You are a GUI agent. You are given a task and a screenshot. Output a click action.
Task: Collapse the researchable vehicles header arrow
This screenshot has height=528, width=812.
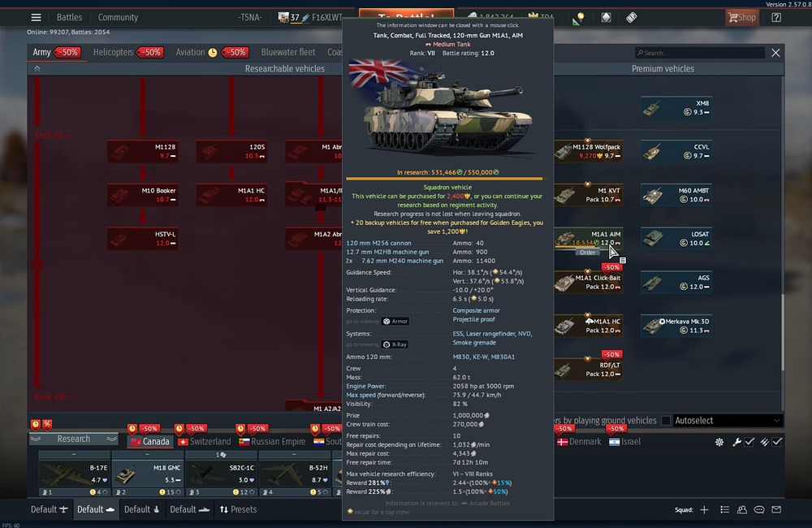click(37, 68)
